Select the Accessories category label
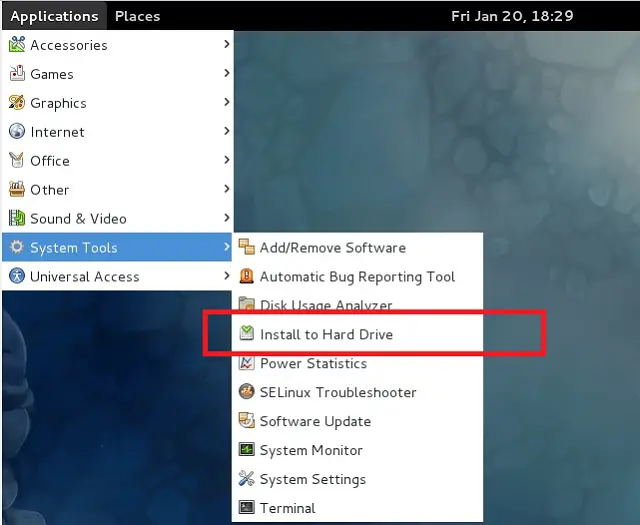The image size is (640, 525). [69, 45]
